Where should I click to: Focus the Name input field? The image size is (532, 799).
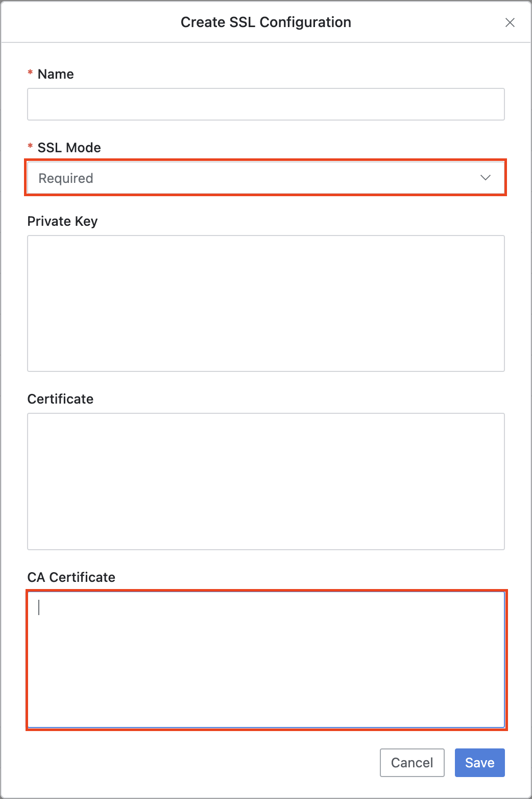(266, 104)
